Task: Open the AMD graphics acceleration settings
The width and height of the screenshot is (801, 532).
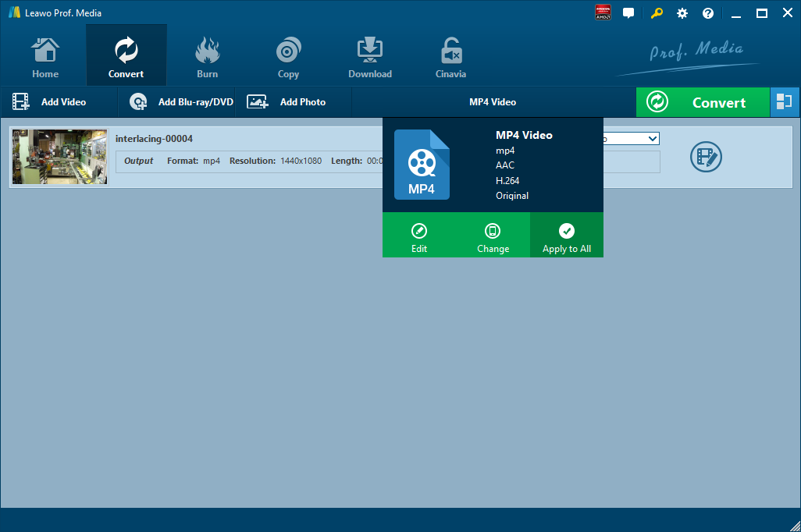Action: pyautogui.click(x=603, y=13)
